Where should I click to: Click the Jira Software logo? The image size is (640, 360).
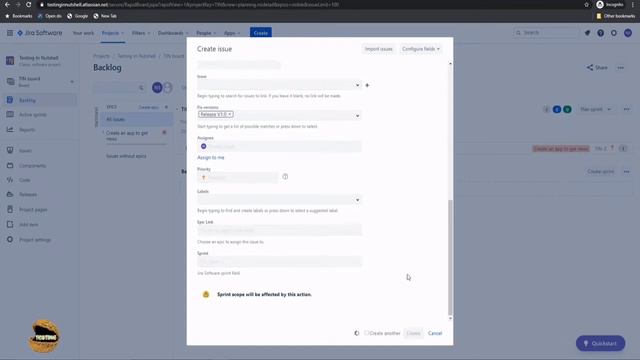40,33
